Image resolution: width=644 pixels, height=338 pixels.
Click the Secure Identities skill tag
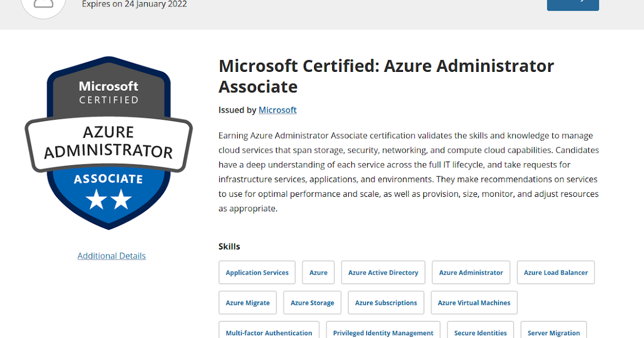[480, 332]
